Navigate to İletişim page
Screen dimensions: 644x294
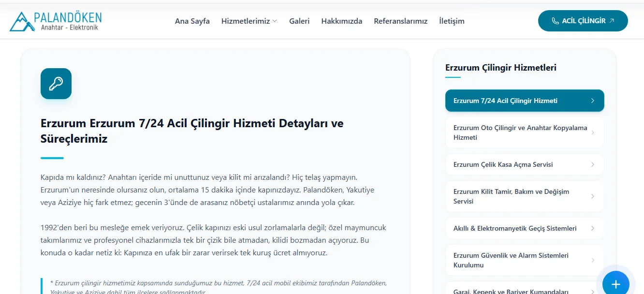[452, 21]
